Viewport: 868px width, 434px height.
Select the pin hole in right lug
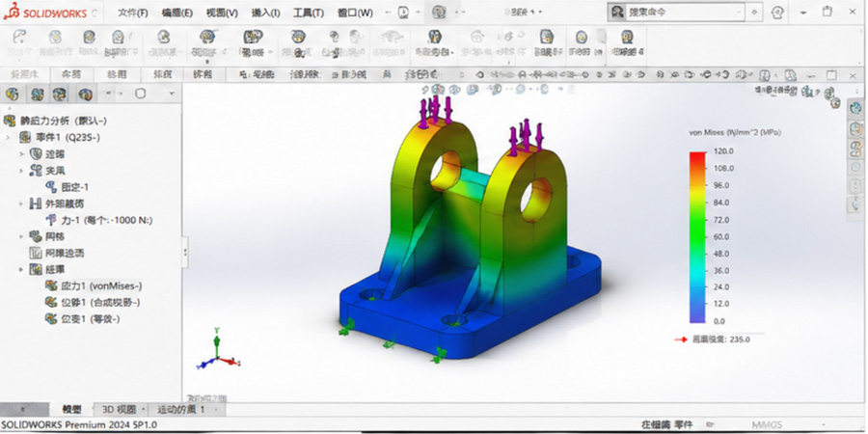(x=535, y=200)
